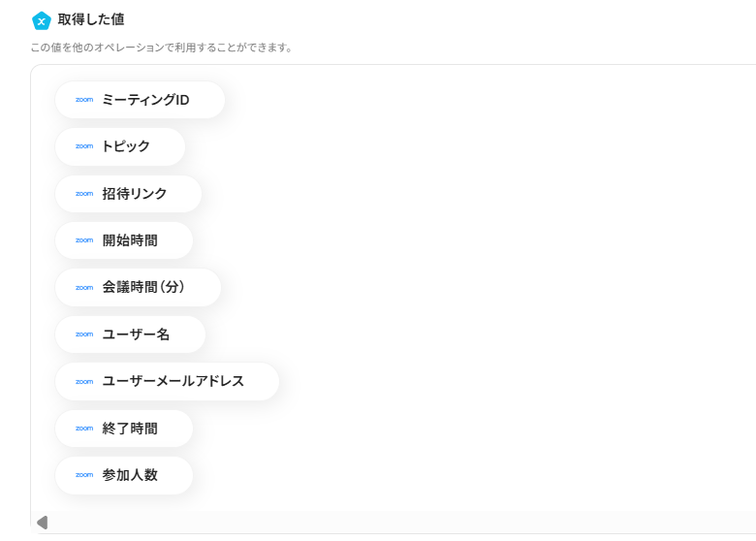Click Zoom logo beside 開始時間
This screenshot has width=756, height=541.
[83, 240]
